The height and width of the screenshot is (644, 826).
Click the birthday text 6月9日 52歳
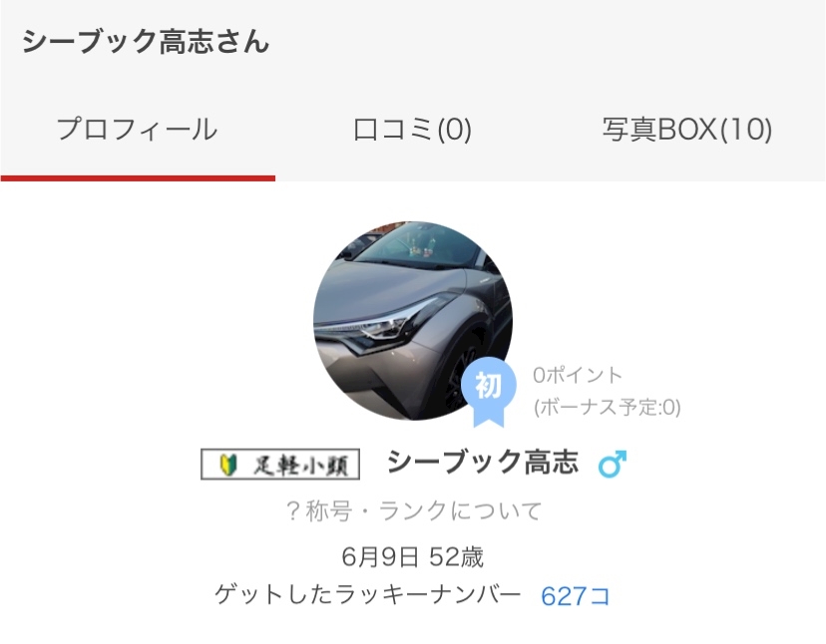click(412, 556)
